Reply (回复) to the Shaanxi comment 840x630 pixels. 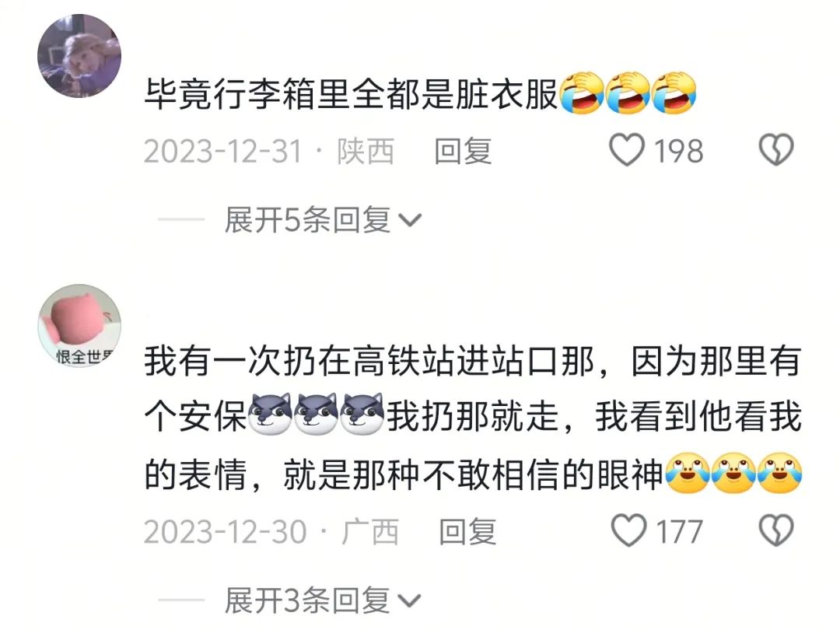tap(463, 151)
